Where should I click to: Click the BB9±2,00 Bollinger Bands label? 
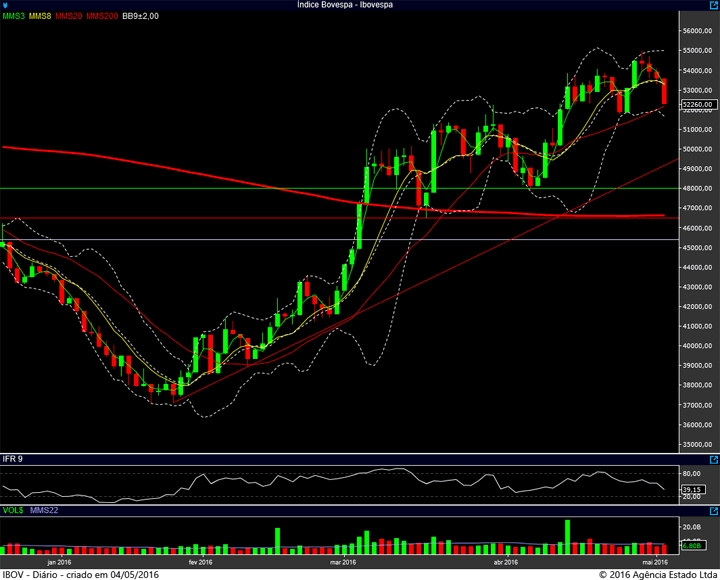click(141, 16)
